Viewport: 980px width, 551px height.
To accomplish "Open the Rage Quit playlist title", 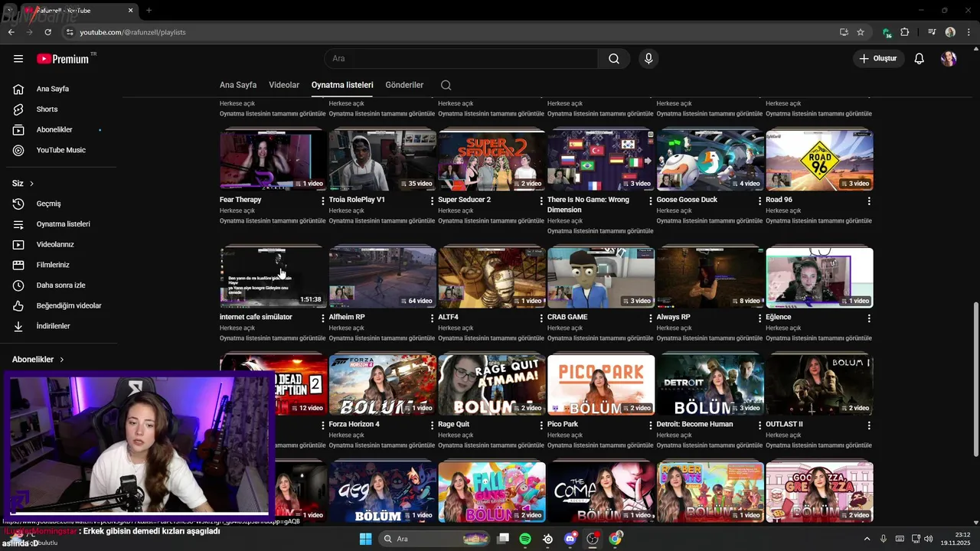I will pyautogui.click(x=453, y=424).
